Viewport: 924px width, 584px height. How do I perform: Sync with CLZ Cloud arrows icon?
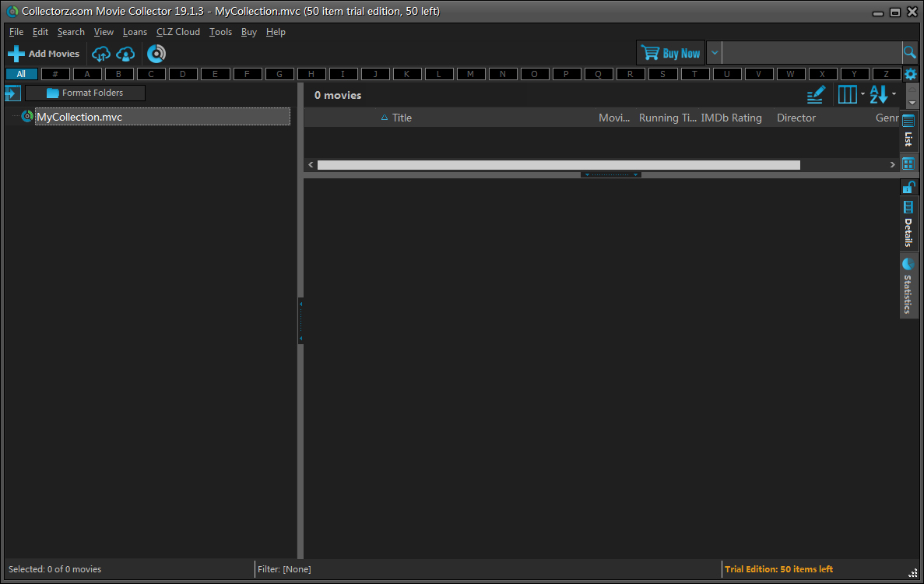(x=101, y=54)
